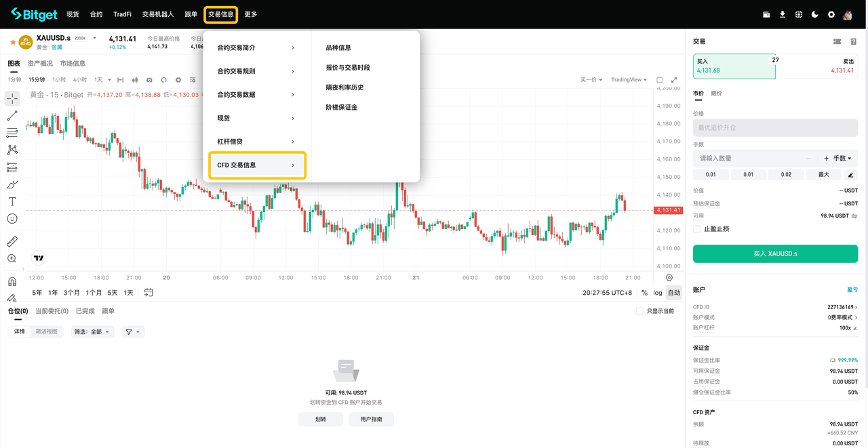Select the Text annotation tool

[12, 201]
